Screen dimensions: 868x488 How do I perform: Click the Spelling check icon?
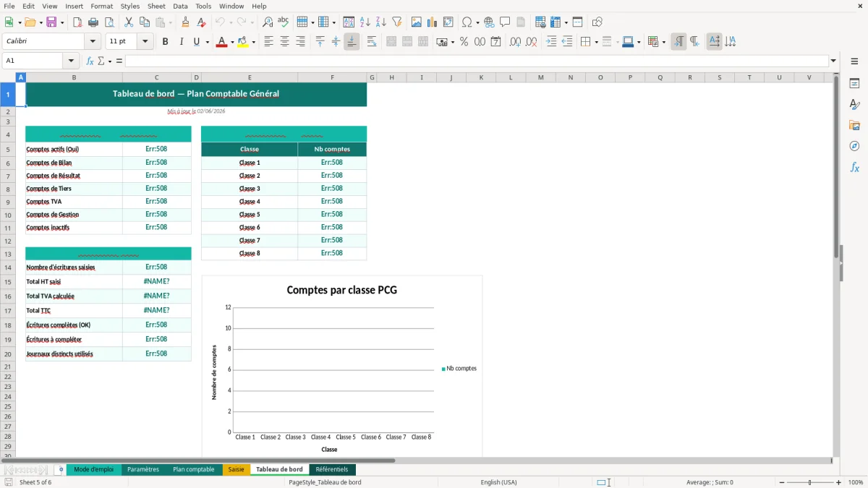[x=284, y=22]
